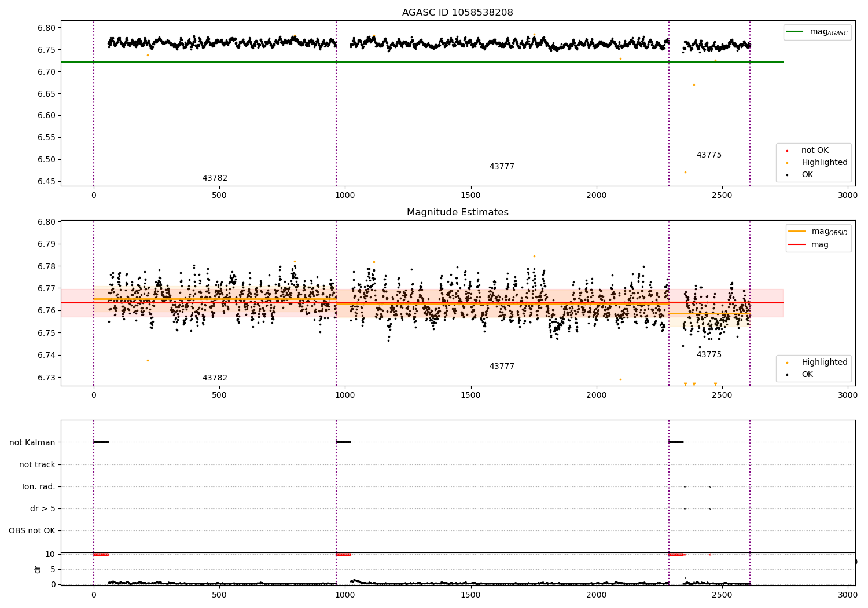Click orange mag OBSID segment for obsid 43775
Screen dimensions: 868x608
point(709,313)
